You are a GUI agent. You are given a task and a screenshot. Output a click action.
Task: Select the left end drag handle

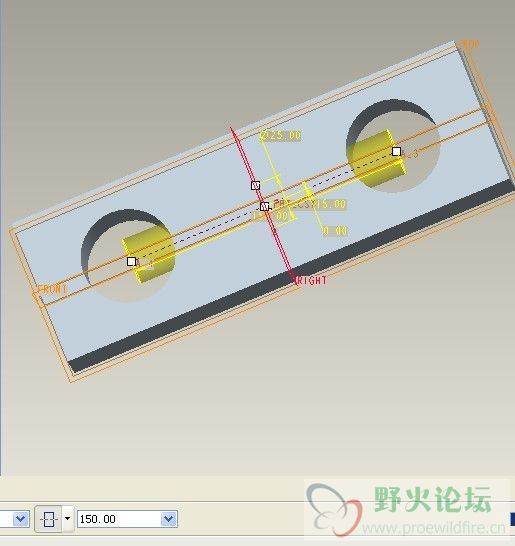(131, 261)
